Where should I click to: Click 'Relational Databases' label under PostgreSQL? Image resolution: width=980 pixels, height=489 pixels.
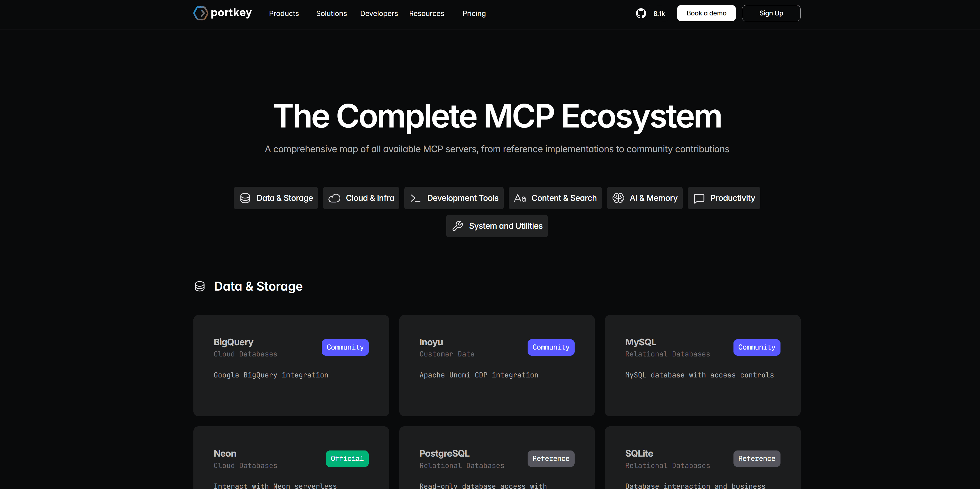click(461, 465)
